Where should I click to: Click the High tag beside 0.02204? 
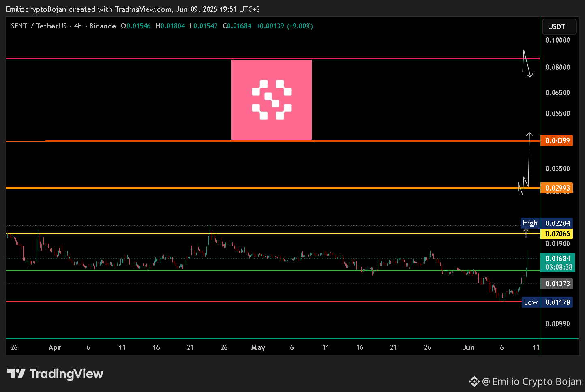click(530, 223)
